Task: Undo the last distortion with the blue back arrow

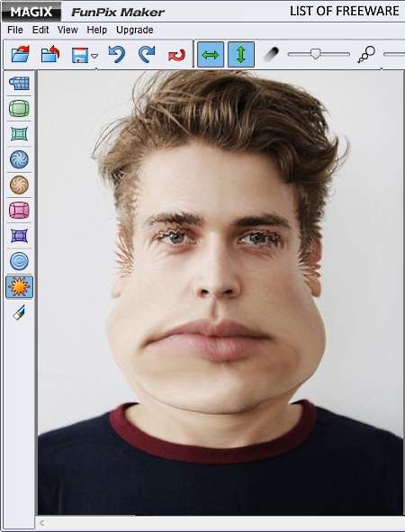Action: pyautogui.click(x=117, y=54)
